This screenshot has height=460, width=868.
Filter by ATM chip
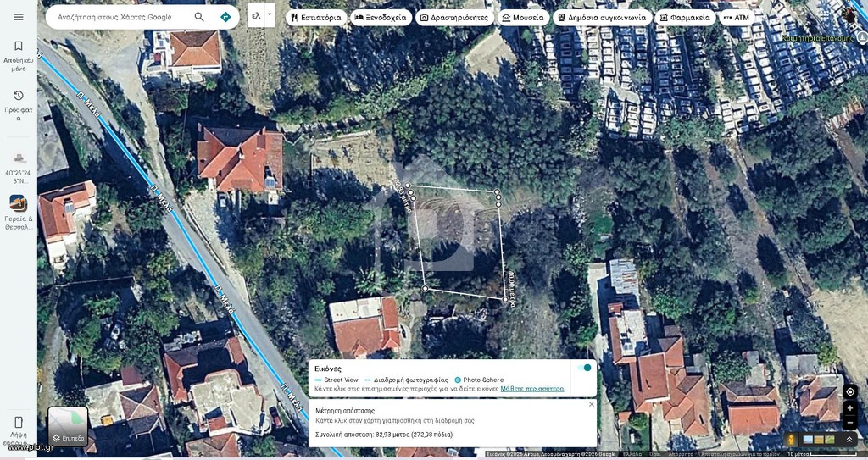tap(737, 18)
